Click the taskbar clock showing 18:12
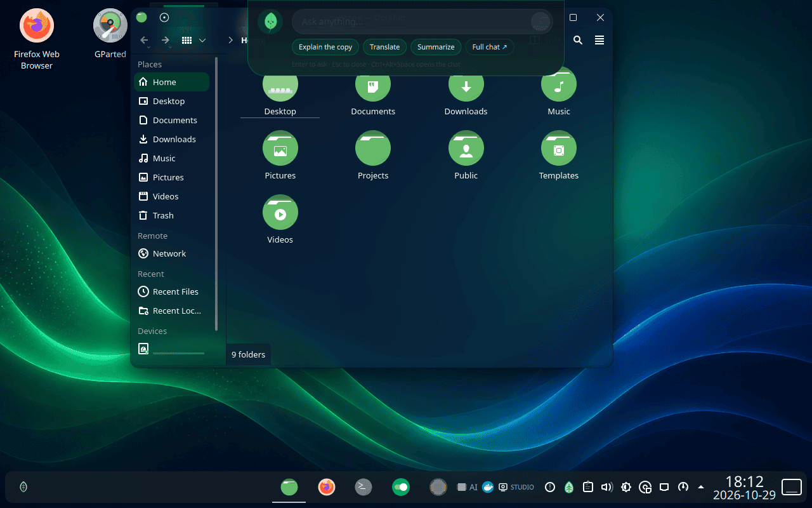This screenshot has height=508, width=812. (x=744, y=487)
